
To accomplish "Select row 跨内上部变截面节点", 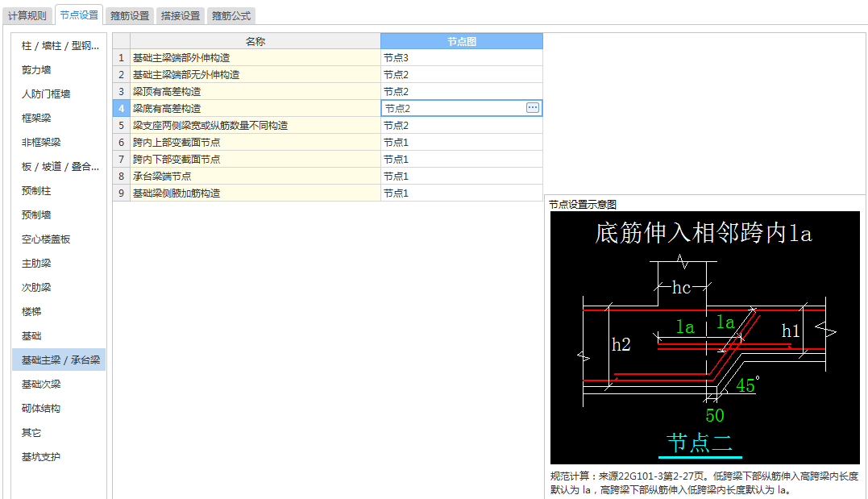I will pos(255,143).
